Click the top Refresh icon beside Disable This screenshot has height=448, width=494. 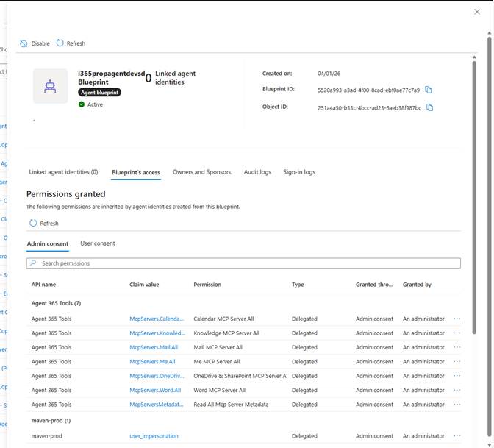pyautogui.click(x=60, y=43)
